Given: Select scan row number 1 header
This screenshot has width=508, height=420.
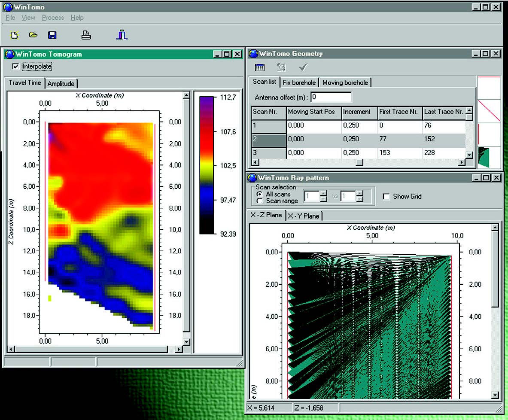Looking at the screenshot, I should pos(268,126).
